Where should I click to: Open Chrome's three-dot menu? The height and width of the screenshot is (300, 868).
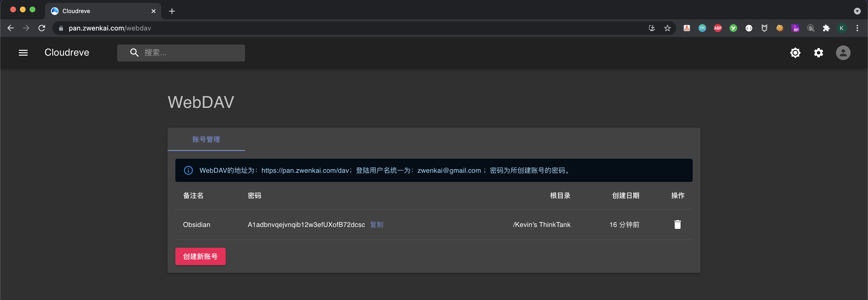pos(857,28)
